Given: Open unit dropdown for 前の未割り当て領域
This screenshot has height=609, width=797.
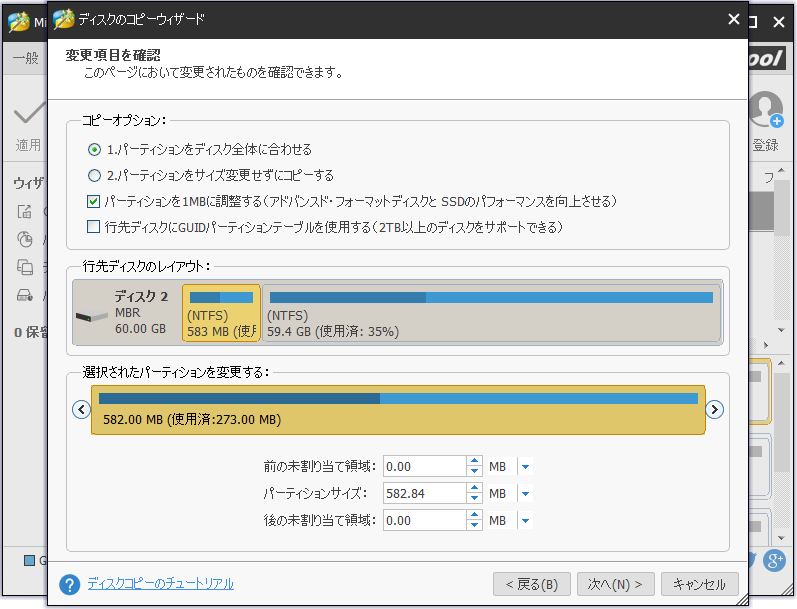Looking at the screenshot, I should (525, 466).
